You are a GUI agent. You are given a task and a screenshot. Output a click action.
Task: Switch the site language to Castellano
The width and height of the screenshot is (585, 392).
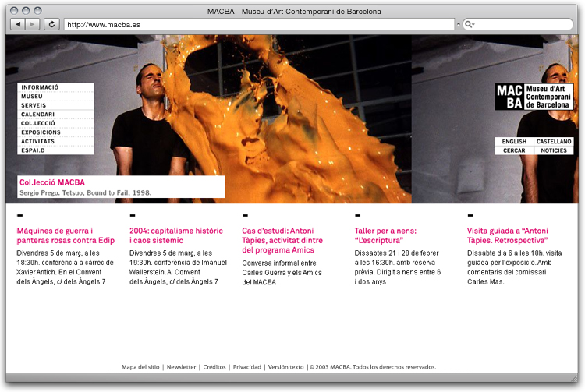click(554, 142)
